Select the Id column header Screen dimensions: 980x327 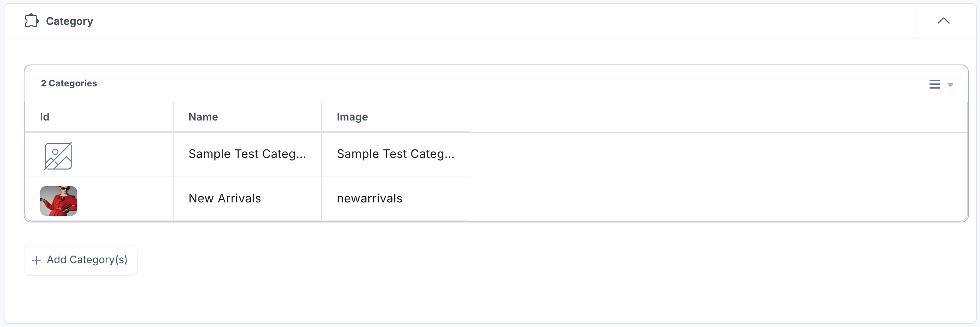click(45, 117)
